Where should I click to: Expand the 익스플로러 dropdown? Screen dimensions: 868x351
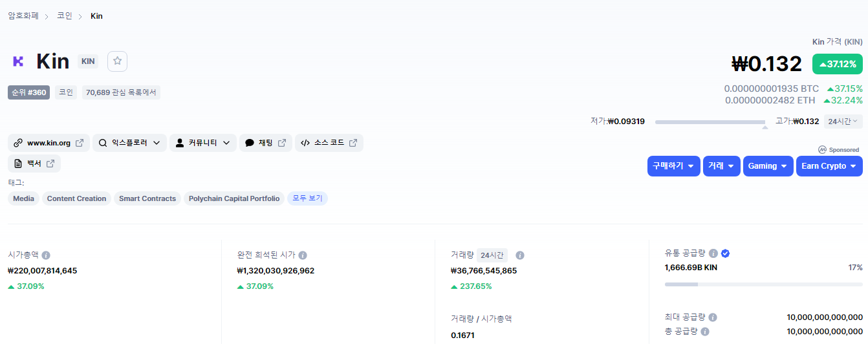129,143
